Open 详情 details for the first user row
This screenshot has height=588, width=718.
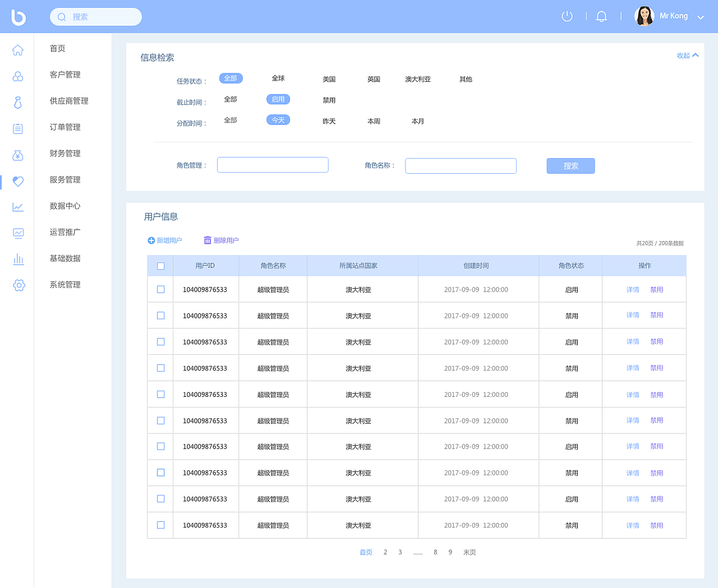pos(632,290)
